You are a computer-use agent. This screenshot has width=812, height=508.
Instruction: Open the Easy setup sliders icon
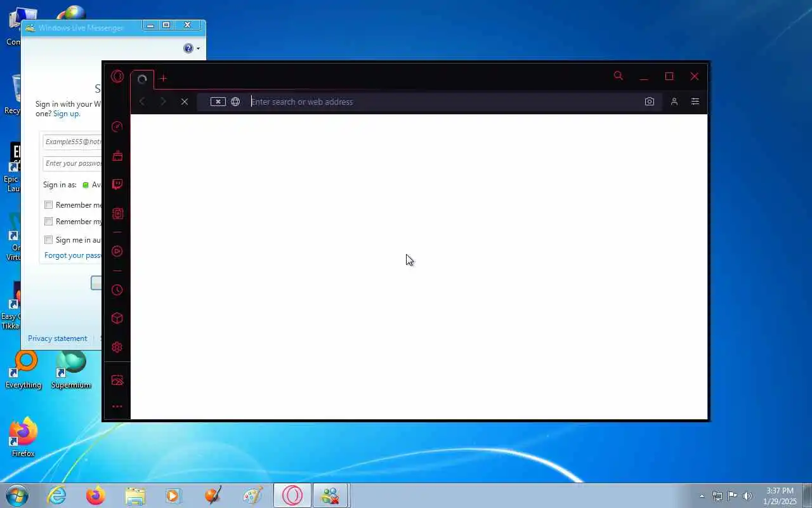tap(695, 102)
